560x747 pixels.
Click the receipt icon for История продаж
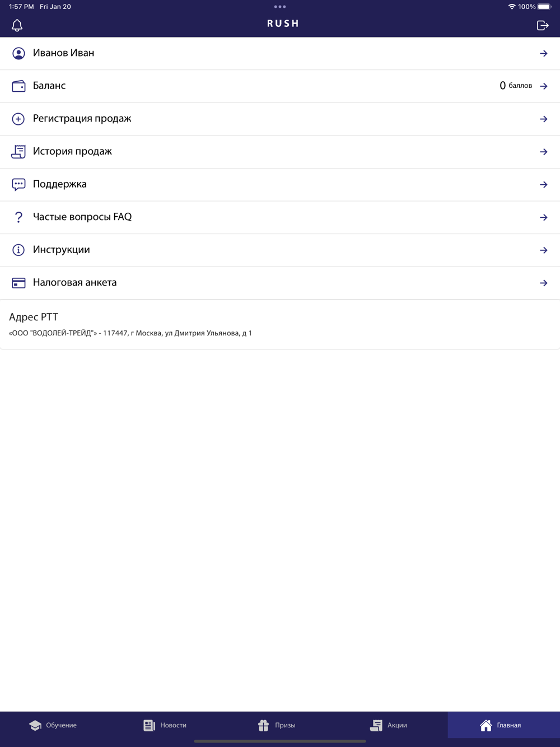point(18,152)
